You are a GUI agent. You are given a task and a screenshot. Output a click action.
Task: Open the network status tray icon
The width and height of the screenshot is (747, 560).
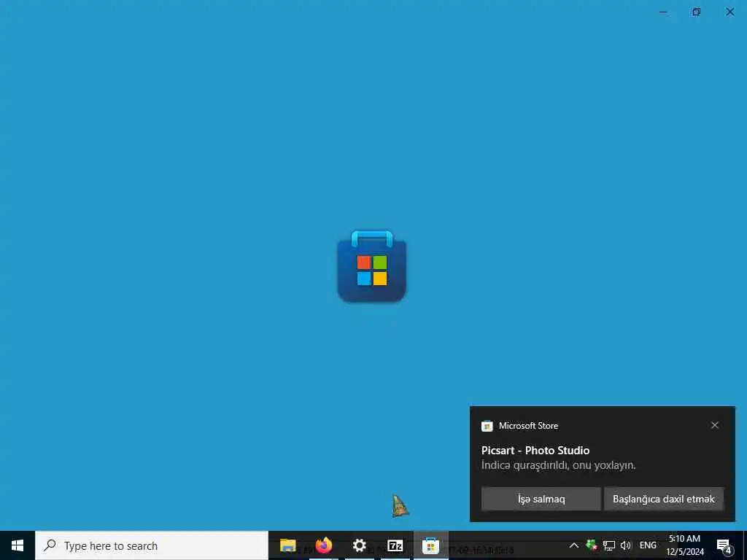pyautogui.click(x=609, y=545)
